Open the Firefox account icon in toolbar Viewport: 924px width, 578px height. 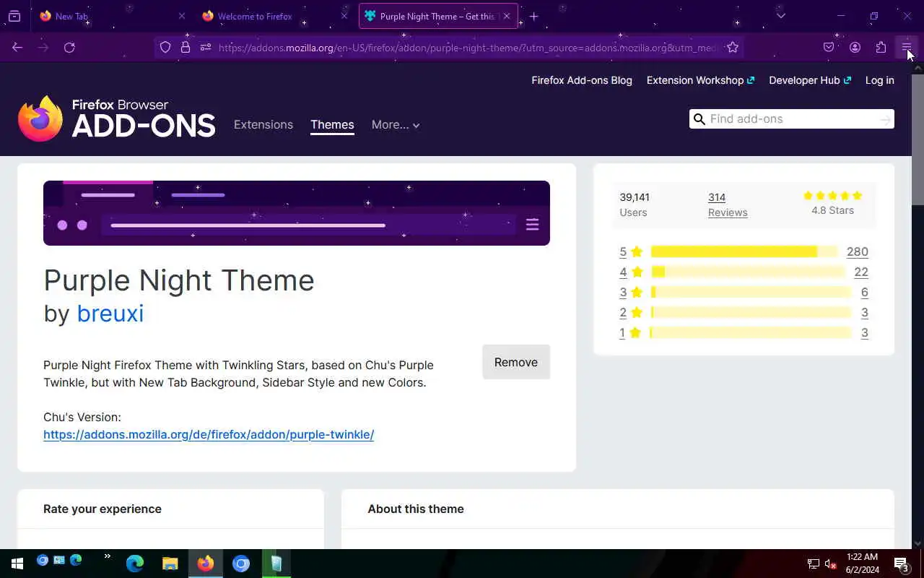point(855,47)
